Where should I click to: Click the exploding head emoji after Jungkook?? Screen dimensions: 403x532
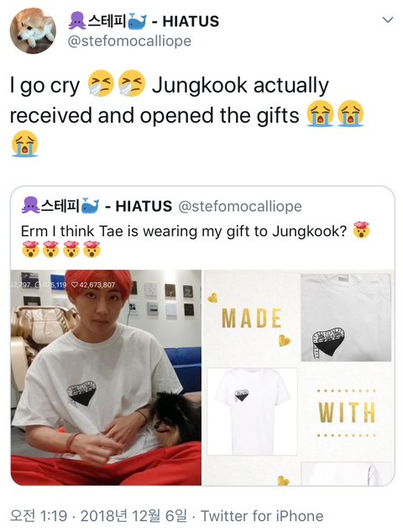361,230
